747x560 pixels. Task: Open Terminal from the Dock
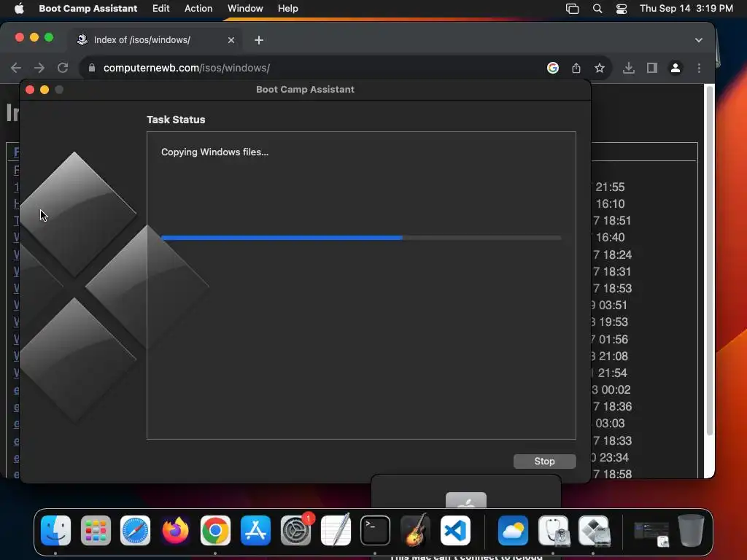coord(376,531)
